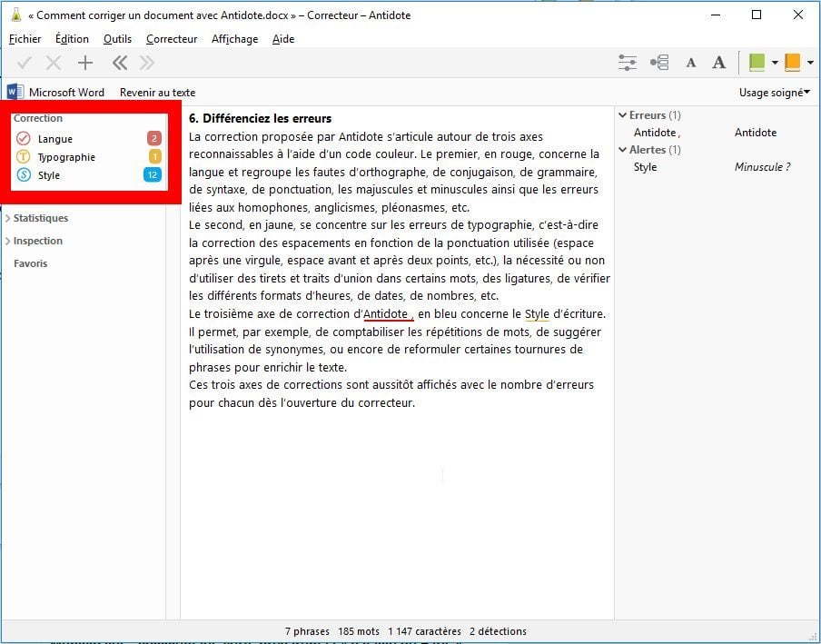Click '185 mots' in the status bar
Image resolution: width=821 pixels, height=644 pixels.
[359, 631]
